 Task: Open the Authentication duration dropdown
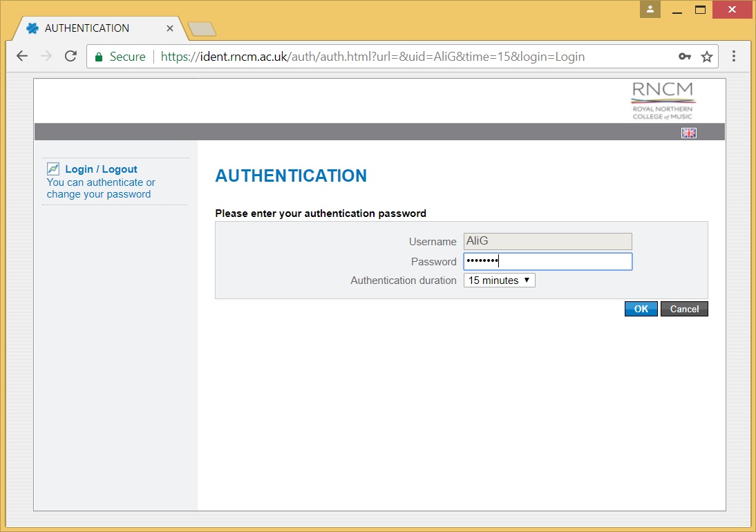point(499,280)
